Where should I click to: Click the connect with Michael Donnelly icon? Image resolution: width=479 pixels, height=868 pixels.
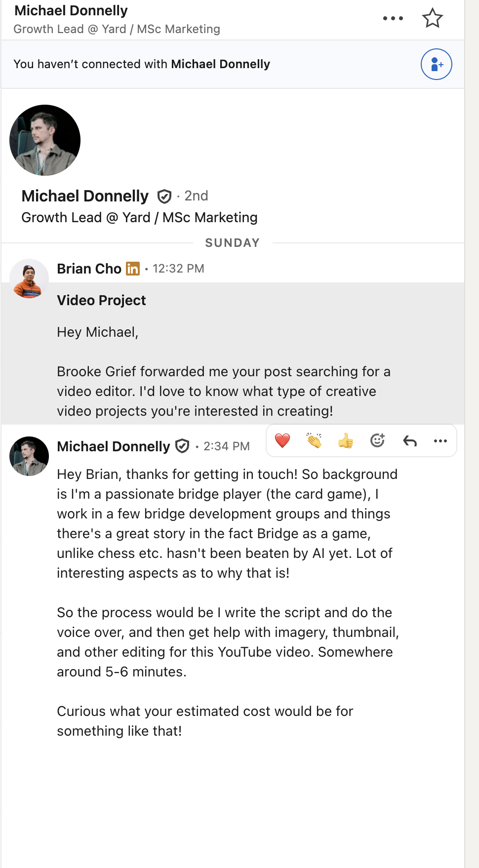coord(437,64)
